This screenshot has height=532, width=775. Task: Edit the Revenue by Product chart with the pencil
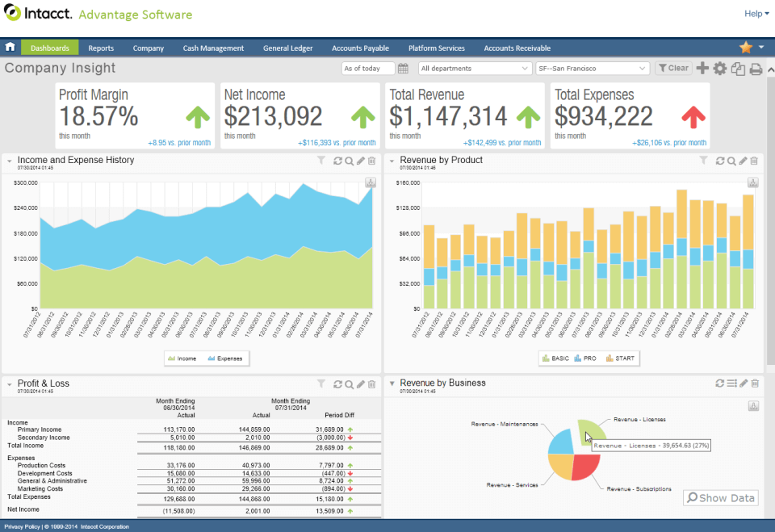point(743,161)
